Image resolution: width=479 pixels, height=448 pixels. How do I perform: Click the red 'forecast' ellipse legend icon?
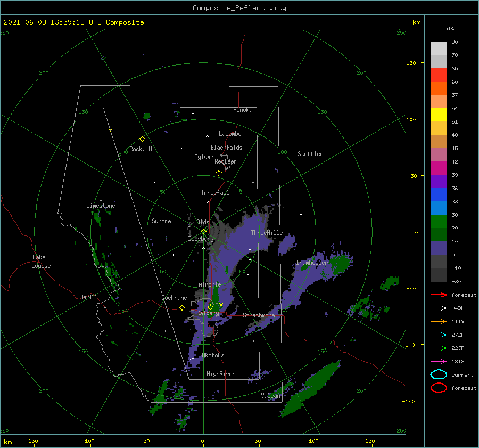[439, 388]
